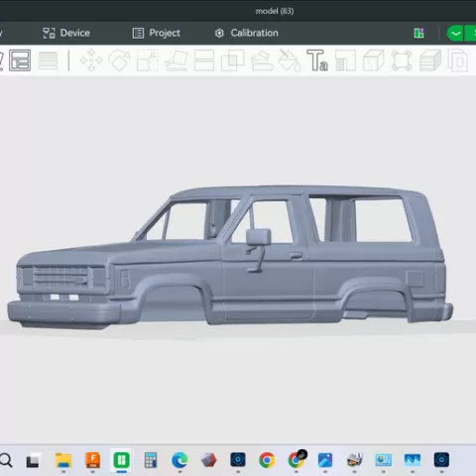Click the square-with-corner-handles toolbar icon
Viewport: 476px width, 476px height.
click(402, 60)
